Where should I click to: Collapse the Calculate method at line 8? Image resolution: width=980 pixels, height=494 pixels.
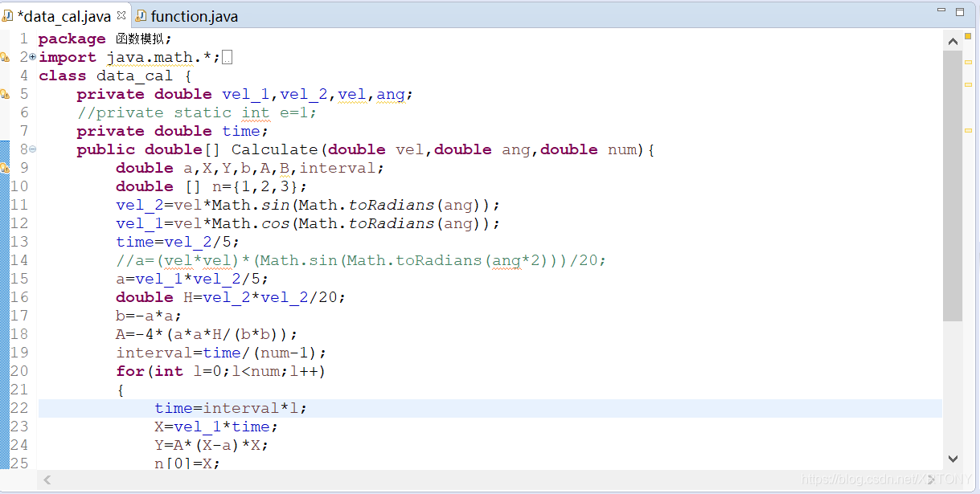(33, 149)
